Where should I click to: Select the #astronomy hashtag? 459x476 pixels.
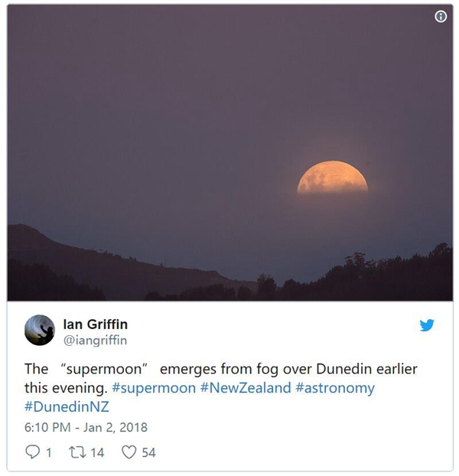pyautogui.click(x=335, y=388)
